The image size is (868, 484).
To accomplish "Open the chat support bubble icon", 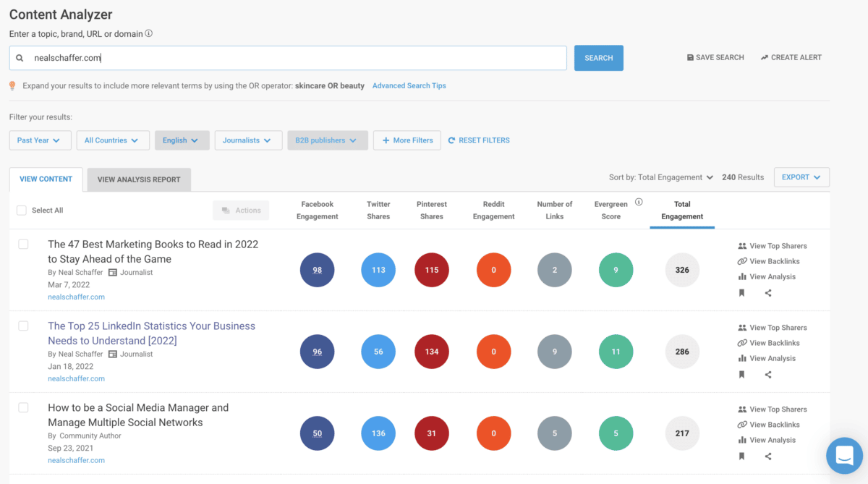I will [x=844, y=455].
